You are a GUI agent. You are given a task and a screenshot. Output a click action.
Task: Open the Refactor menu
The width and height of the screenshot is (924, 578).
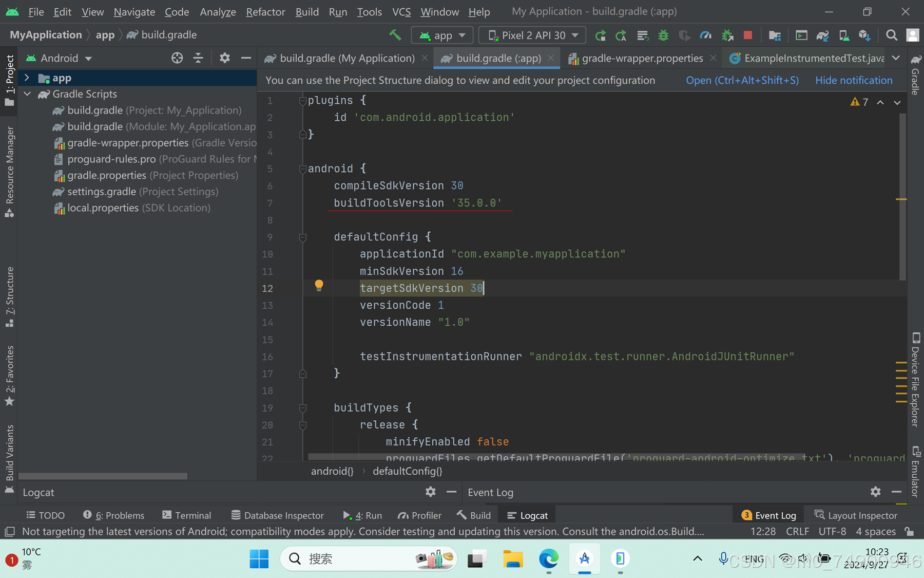pyautogui.click(x=265, y=12)
